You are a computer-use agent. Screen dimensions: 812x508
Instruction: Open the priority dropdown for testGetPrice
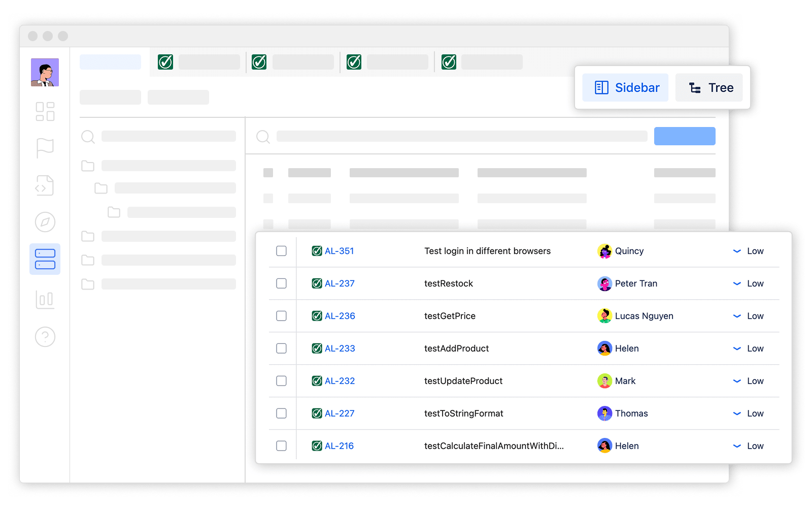pos(737,316)
